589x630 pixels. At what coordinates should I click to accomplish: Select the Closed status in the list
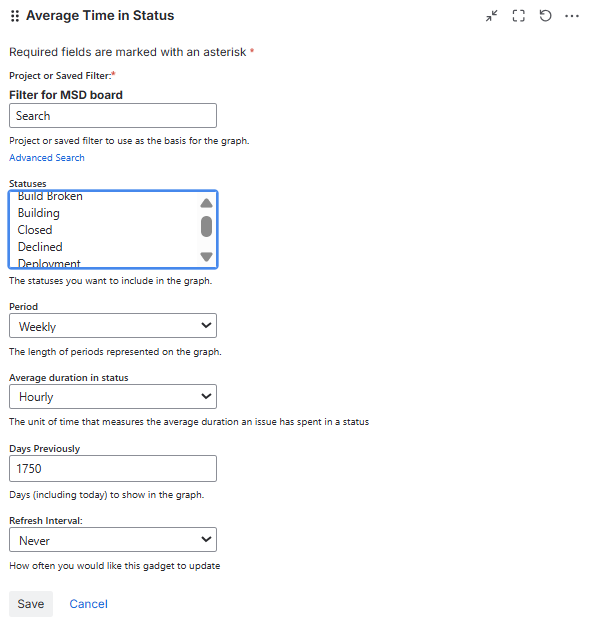coord(35,230)
